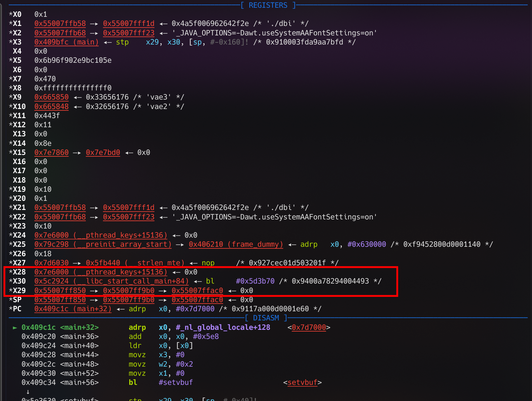Image resolution: width=532 pixels, height=401 pixels.
Task: Select X8 value 0xfffffffffffffff0
Action: click(x=73, y=88)
